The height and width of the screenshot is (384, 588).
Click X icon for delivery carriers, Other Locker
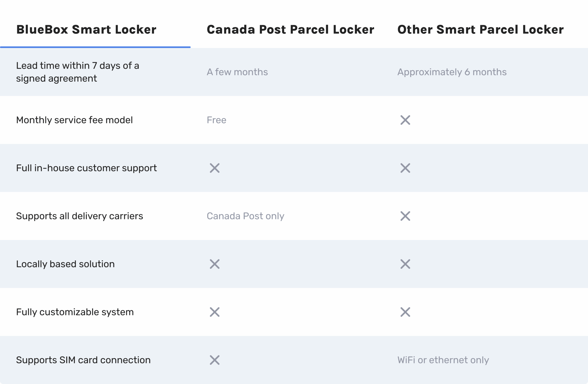405,216
